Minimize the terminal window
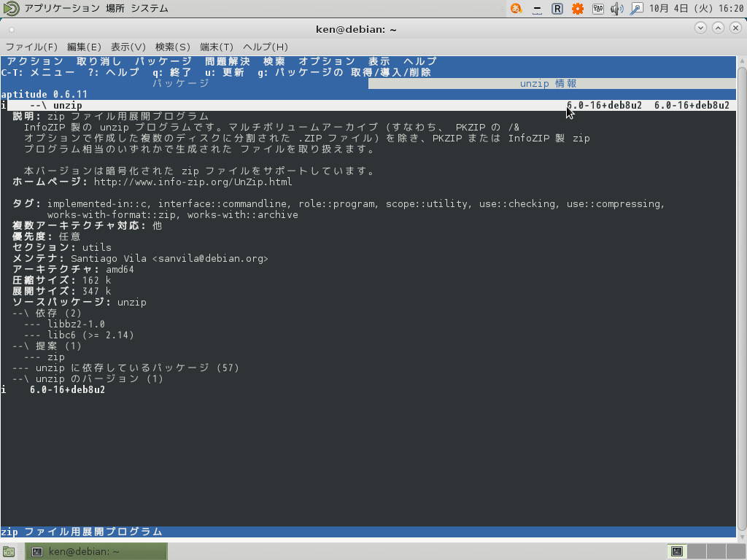Screen dimensions: 747x560 click(700, 28)
